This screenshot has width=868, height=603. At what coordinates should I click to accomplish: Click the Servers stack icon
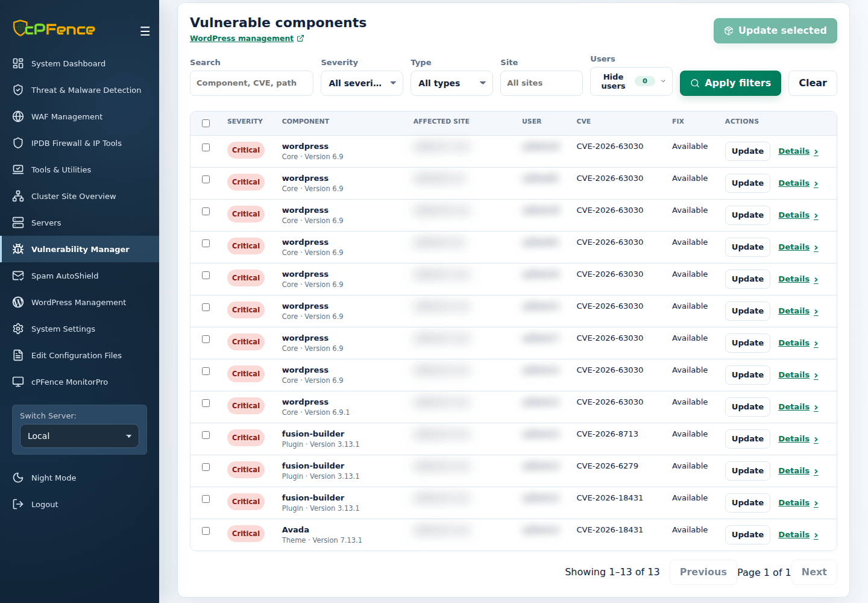point(18,223)
